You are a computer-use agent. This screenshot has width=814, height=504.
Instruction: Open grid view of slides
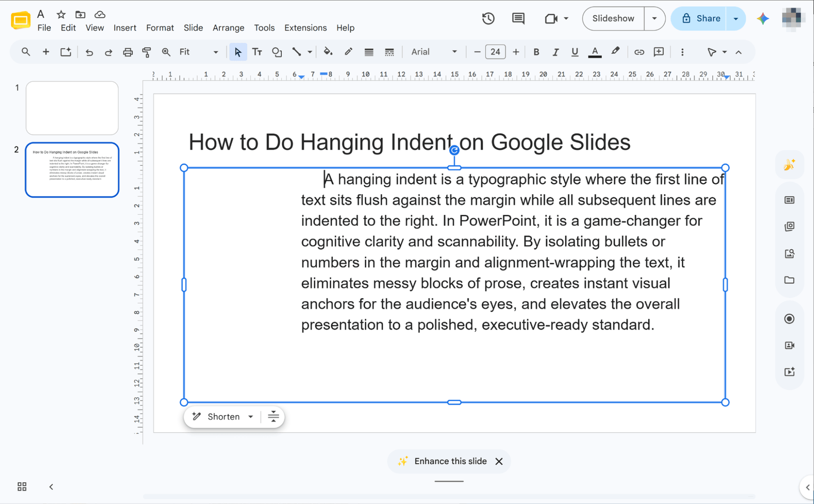22,487
